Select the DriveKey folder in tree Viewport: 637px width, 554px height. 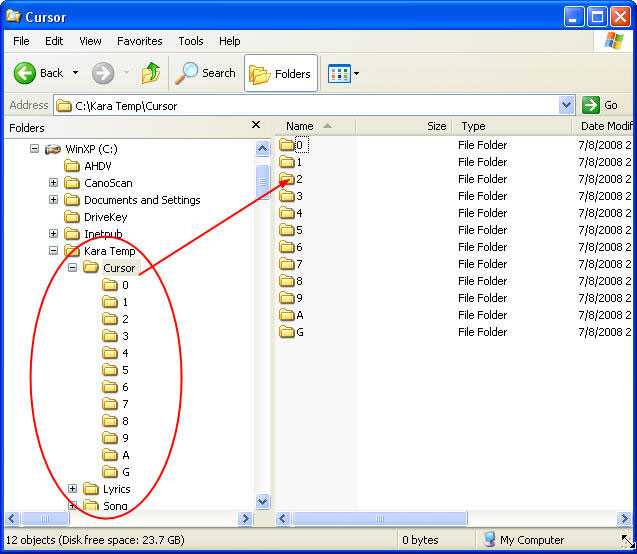(x=105, y=217)
